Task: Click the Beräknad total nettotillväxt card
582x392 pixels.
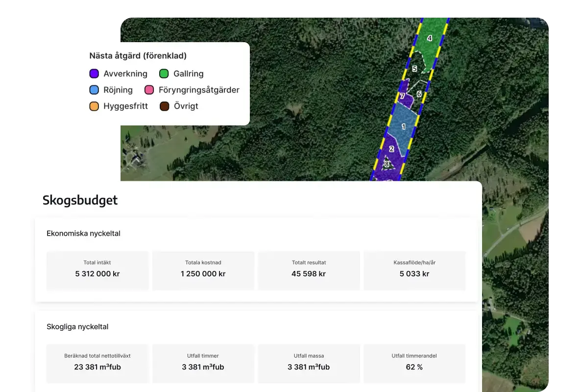Action: (x=97, y=363)
